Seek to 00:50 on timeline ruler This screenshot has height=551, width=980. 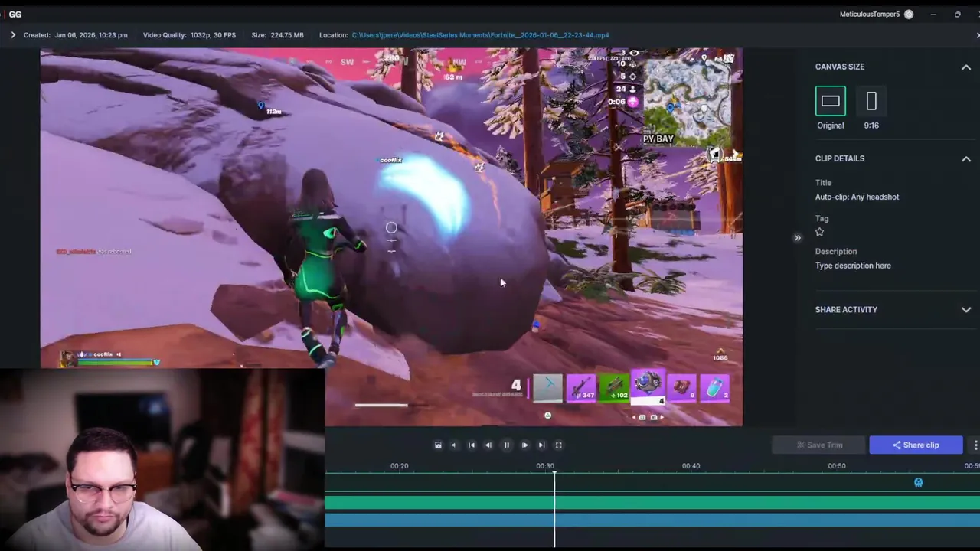[837, 465]
